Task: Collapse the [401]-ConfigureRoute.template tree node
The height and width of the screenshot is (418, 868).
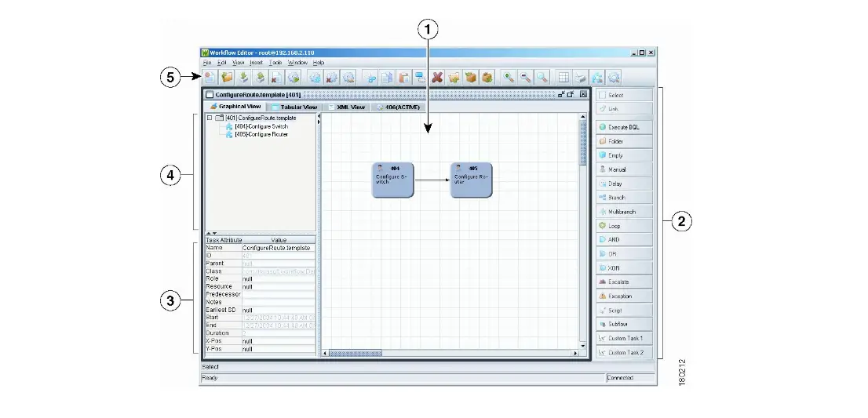Action: [x=210, y=118]
